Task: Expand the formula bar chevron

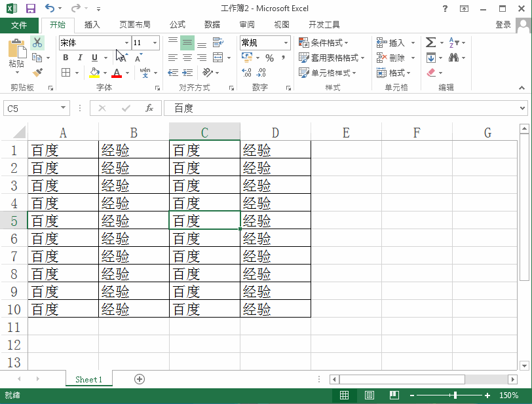Action: point(522,109)
